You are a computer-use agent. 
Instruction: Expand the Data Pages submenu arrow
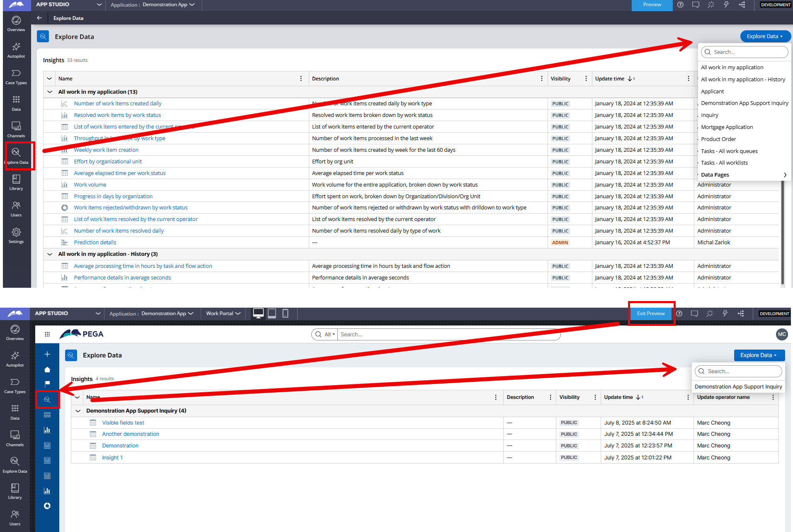click(785, 175)
